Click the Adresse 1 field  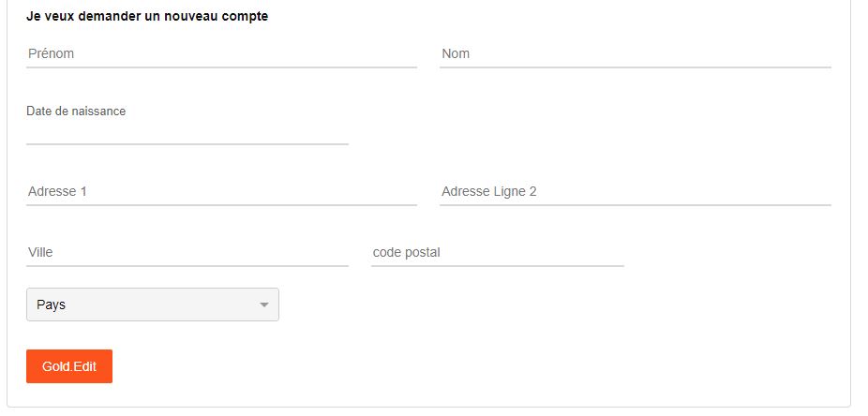coord(221,192)
